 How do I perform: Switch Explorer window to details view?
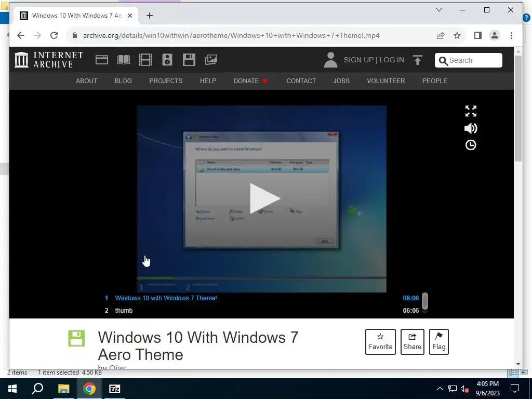(x=513, y=373)
